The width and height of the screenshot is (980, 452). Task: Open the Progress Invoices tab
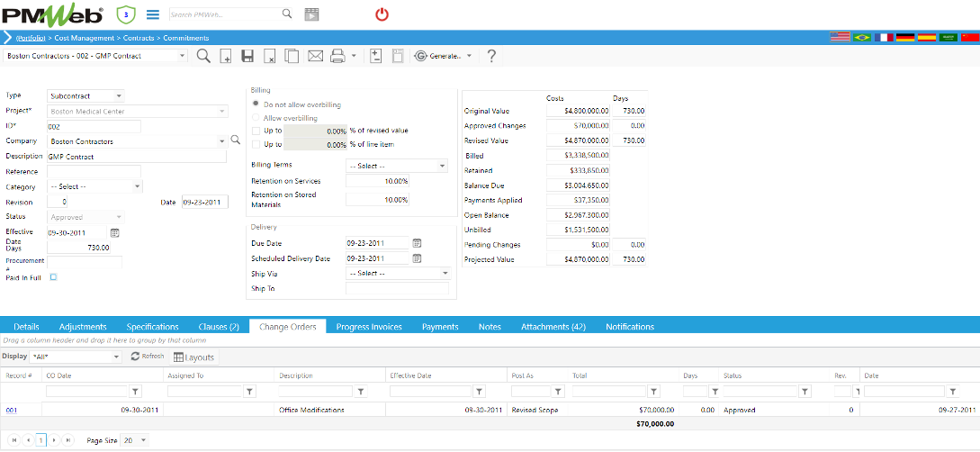(369, 326)
